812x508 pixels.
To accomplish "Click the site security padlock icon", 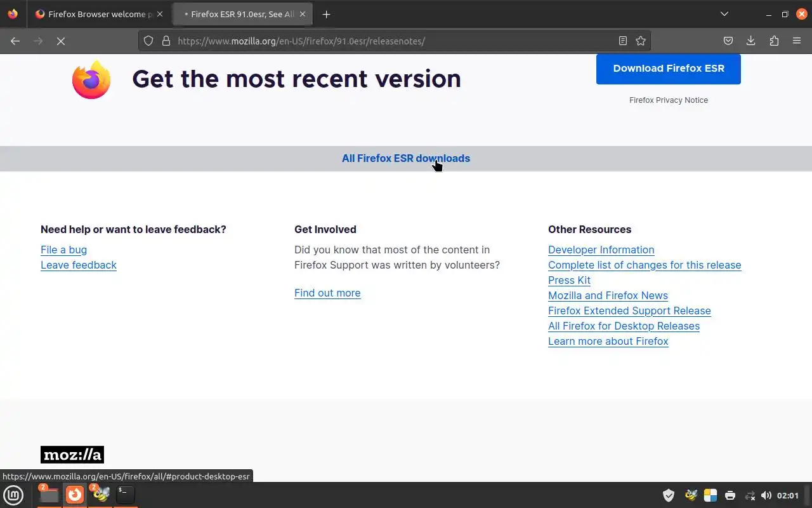I will (x=166, y=41).
